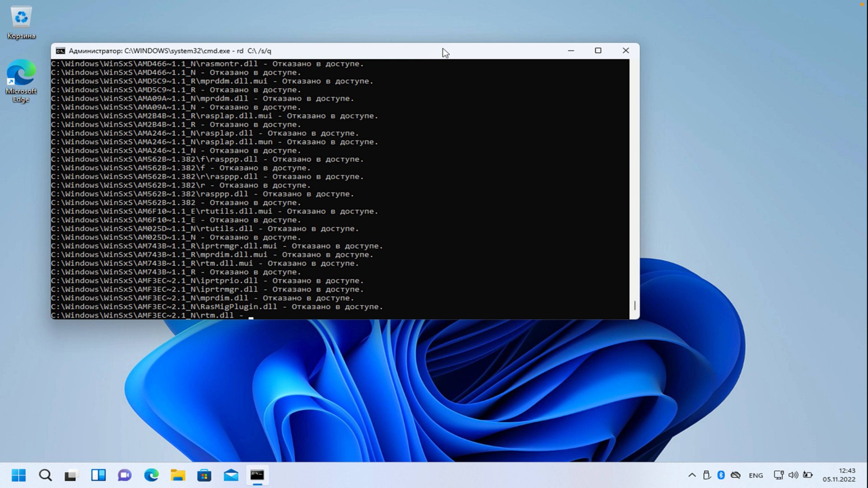Click the OneDrive cloud status tray icon

tap(736, 475)
